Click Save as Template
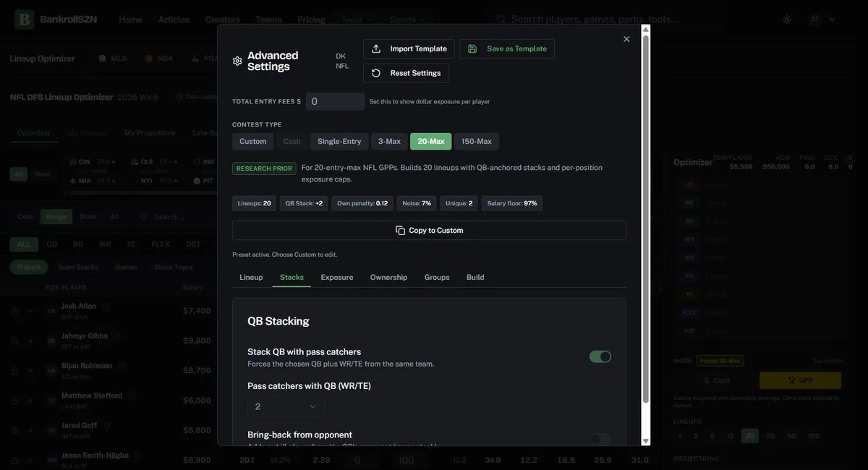868x470 pixels. coord(507,48)
